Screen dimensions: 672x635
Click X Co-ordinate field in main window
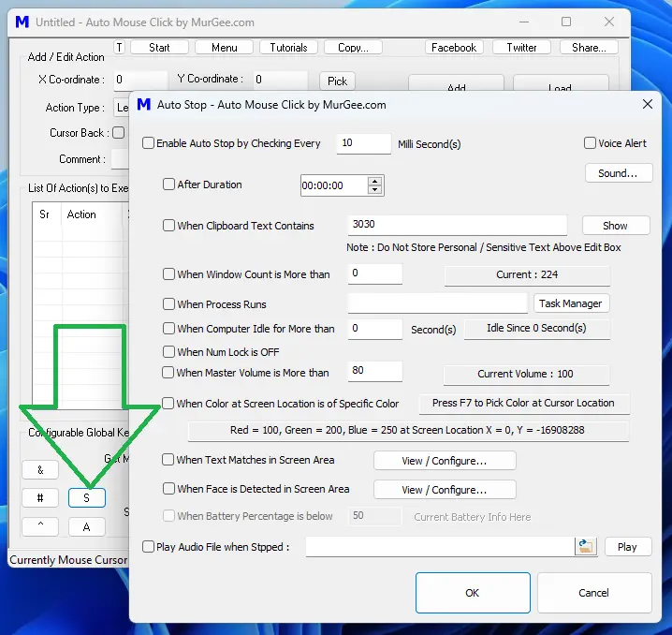140,81
